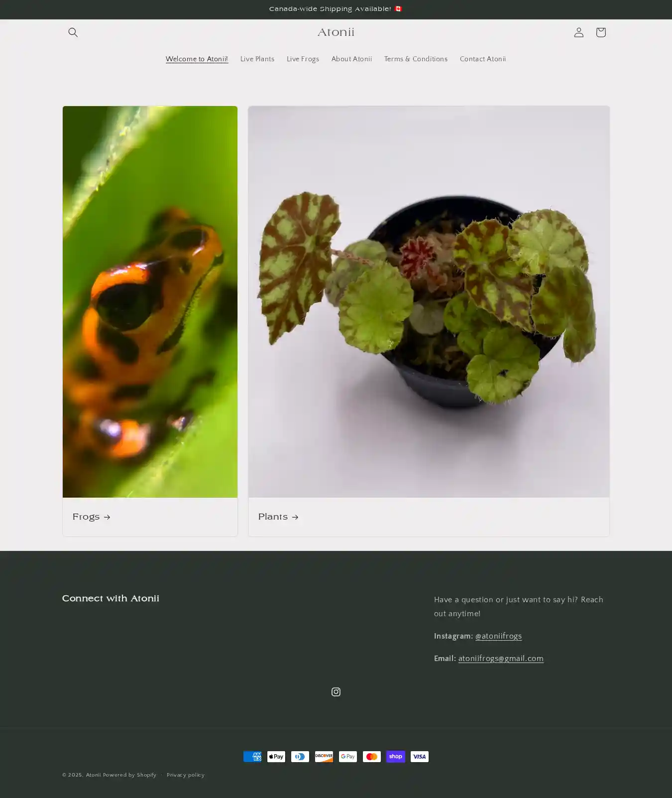Viewport: 672px width, 798px height.
Task: Click the Mastercard payment icon
Action: pyautogui.click(x=372, y=756)
